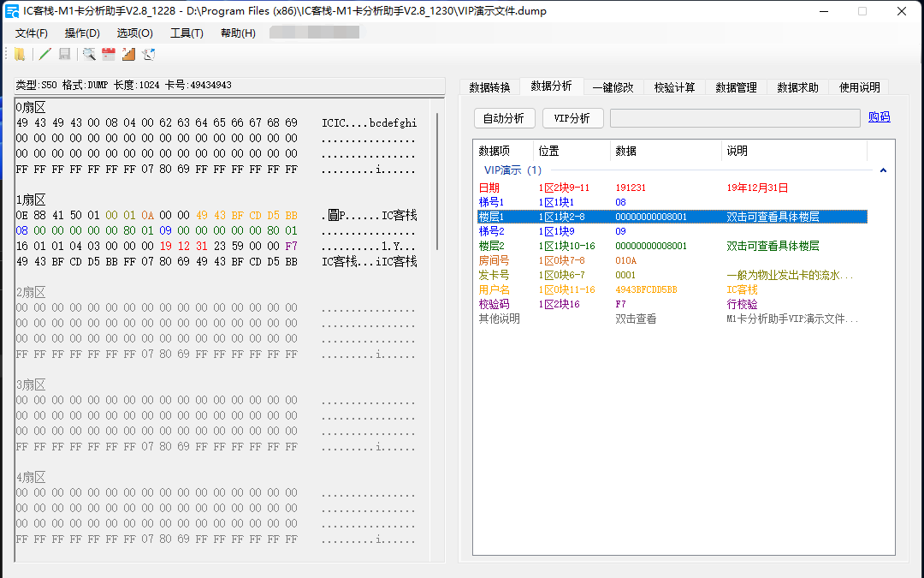Click the VIP分析 button
Viewport: 924px width, 578px height.
click(572, 118)
